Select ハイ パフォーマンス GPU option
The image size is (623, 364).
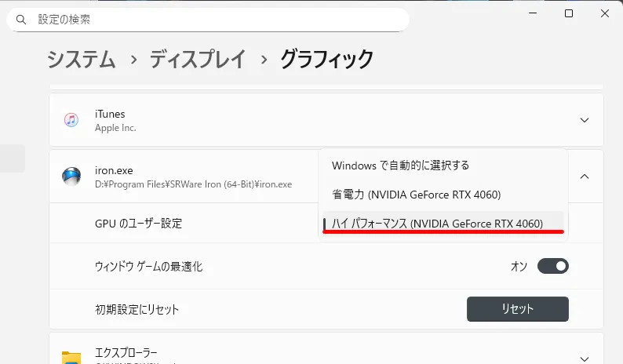pos(437,224)
